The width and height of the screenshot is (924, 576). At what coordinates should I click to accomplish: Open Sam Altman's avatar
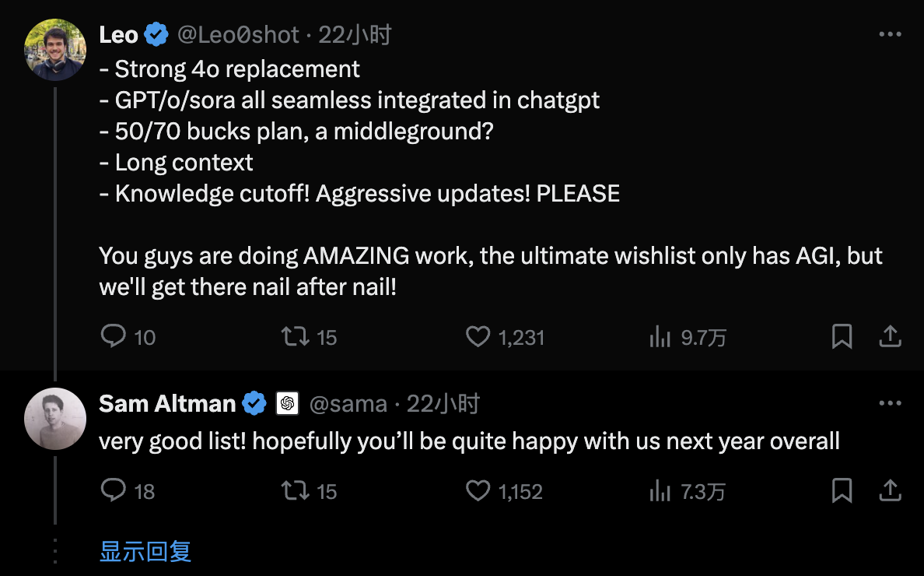pyautogui.click(x=54, y=419)
